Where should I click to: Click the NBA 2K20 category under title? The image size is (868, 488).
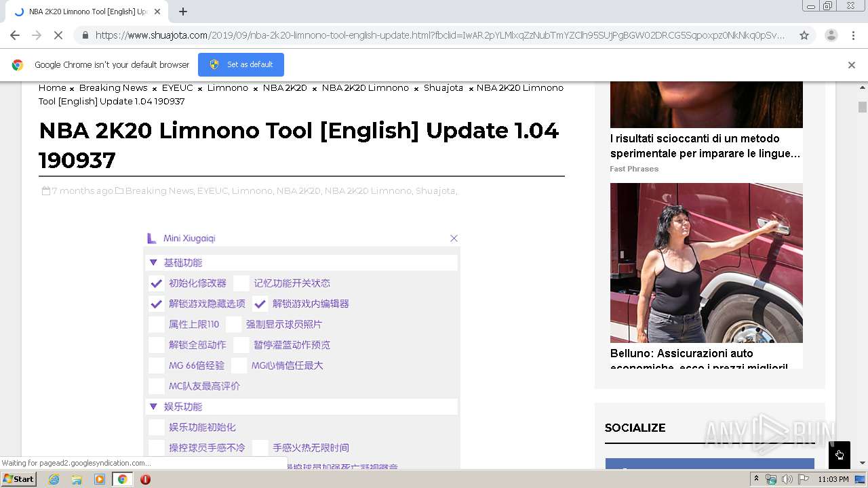(x=298, y=191)
